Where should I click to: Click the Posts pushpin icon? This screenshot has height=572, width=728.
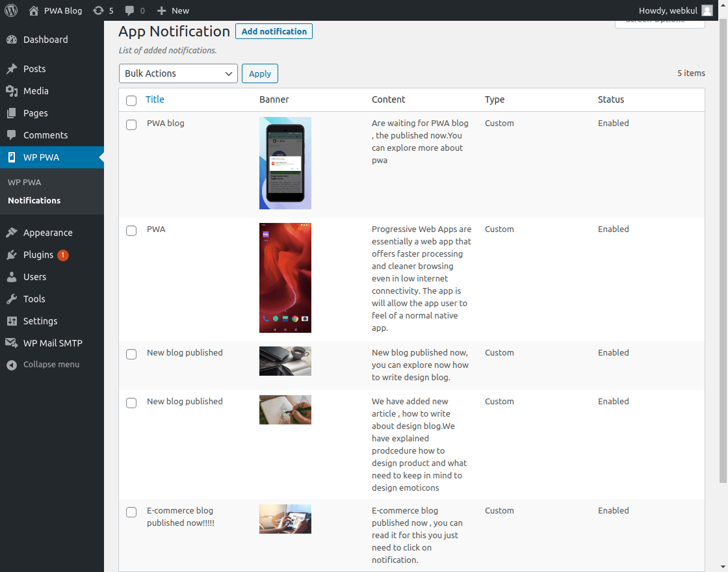(x=12, y=69)
